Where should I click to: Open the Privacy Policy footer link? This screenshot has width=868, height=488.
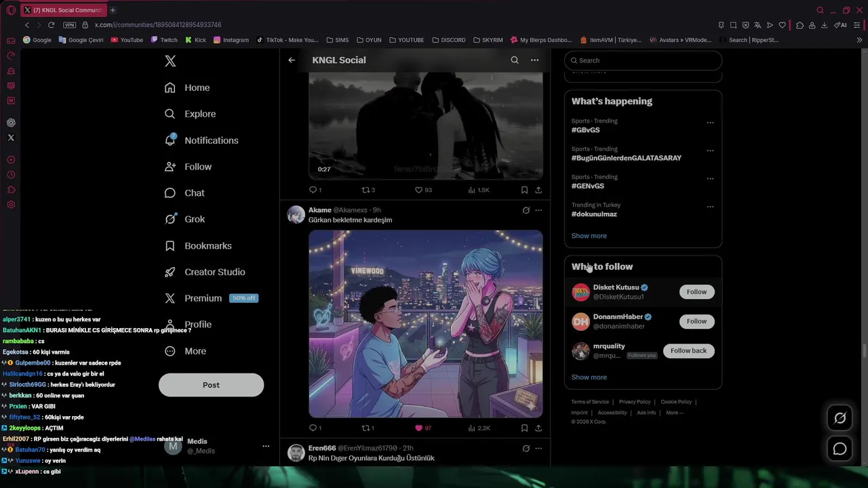point(635,402)
